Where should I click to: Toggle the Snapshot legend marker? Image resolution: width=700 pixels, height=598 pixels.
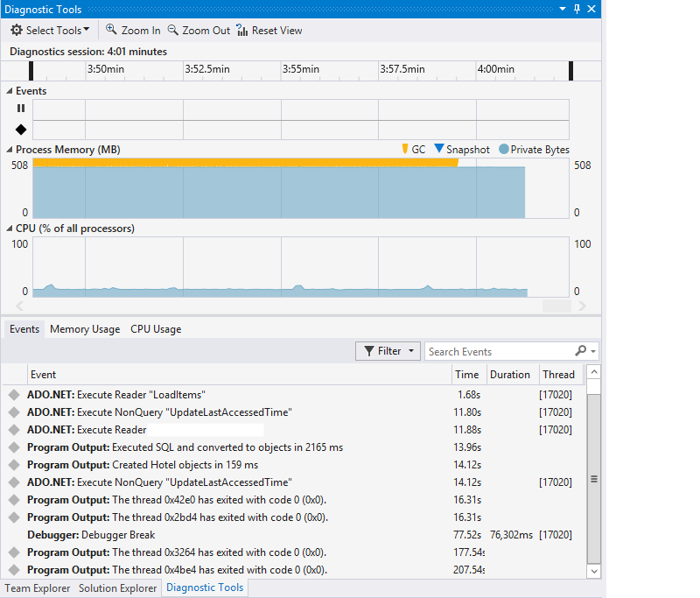tap(439, 148)
